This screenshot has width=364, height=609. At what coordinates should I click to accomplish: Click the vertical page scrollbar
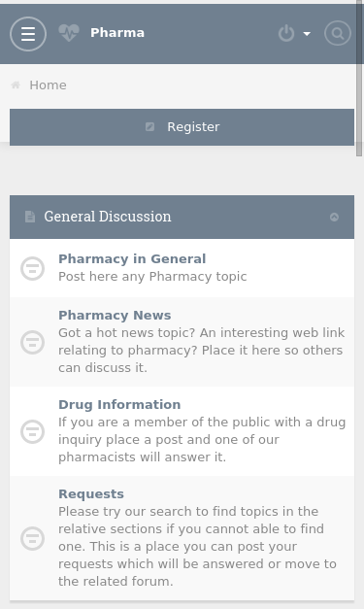[359, 78]
